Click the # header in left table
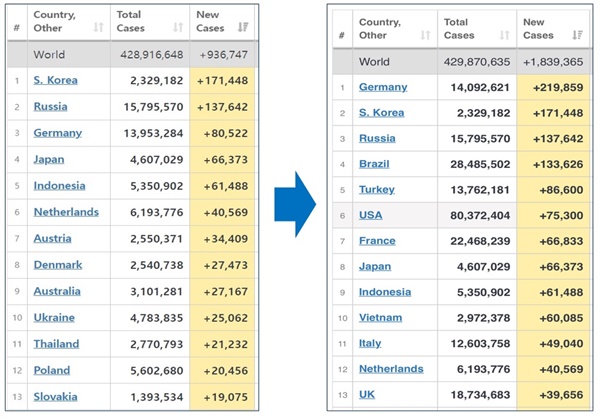 pos(17,28)
